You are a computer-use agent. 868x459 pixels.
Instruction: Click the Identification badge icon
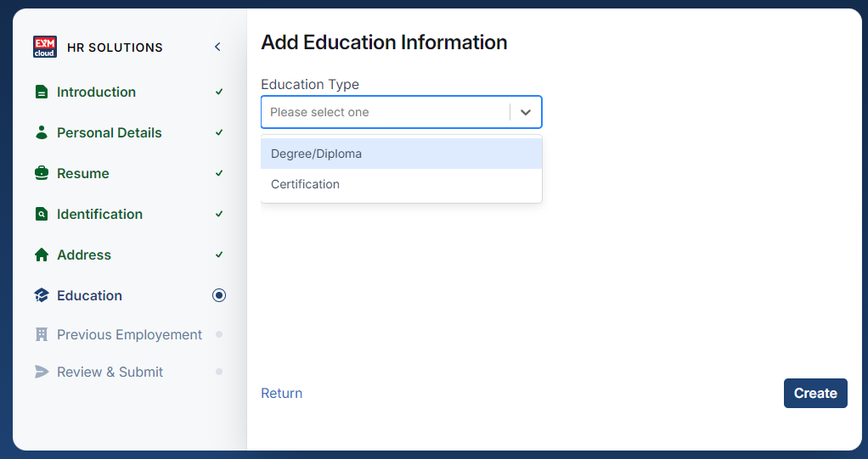pyautogui.click(x=42, y=214)
